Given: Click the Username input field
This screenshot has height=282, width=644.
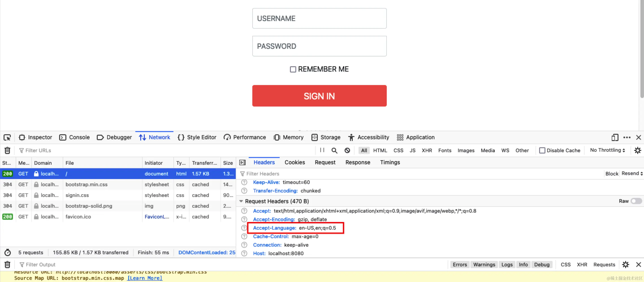Looking at the screenshot, I should tap(319, 19).
